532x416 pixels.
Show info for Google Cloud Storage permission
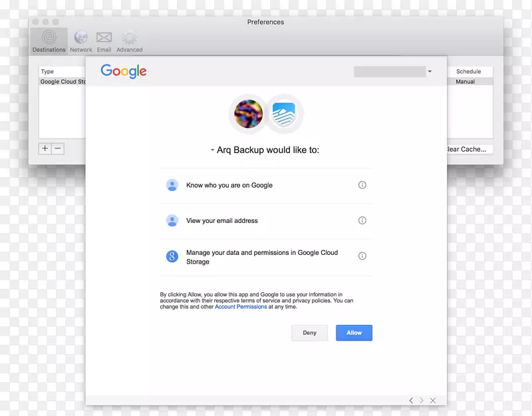pos(362,256)
